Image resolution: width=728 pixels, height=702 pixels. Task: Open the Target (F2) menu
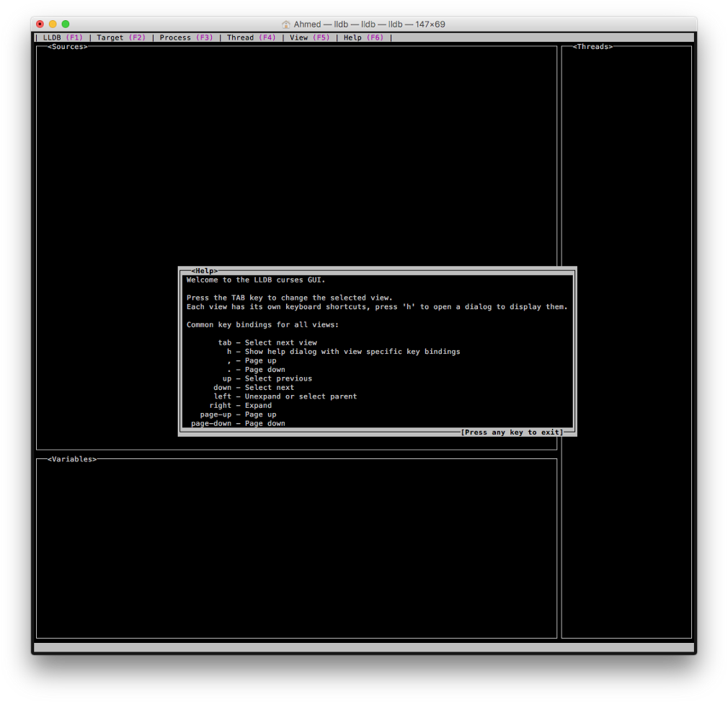coord(120,37)
